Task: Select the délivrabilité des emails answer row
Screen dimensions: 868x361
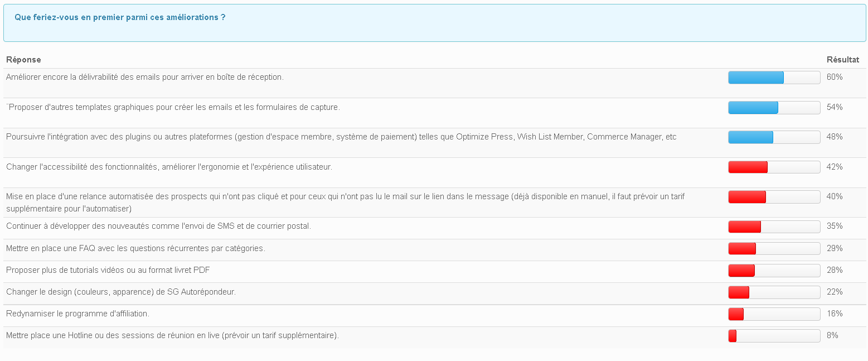Action: tap(434, 83)
